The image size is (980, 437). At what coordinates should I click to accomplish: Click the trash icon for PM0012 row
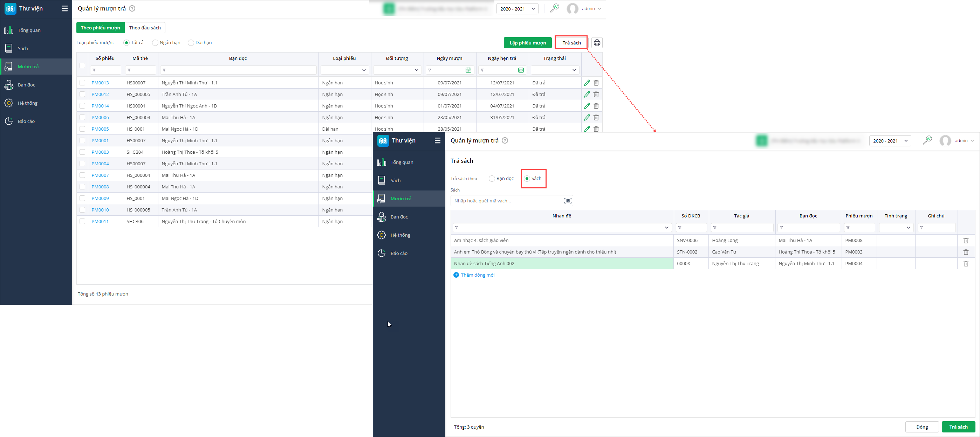(596, 94)
